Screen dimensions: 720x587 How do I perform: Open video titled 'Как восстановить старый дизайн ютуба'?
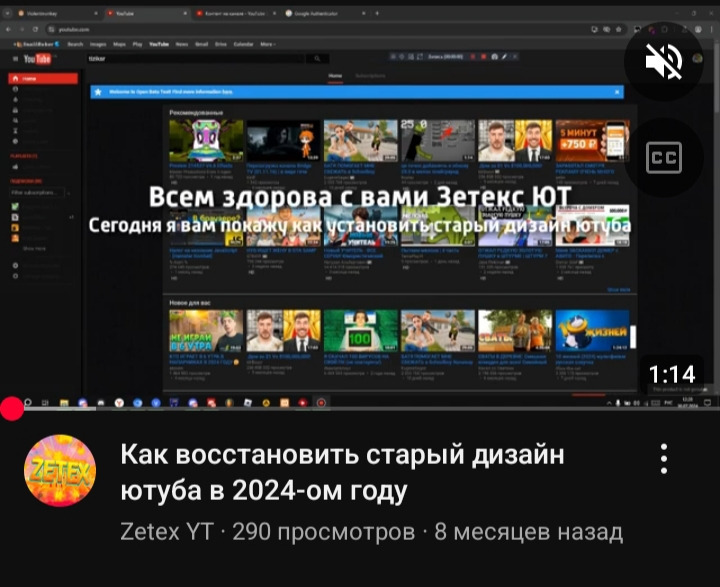342,473
